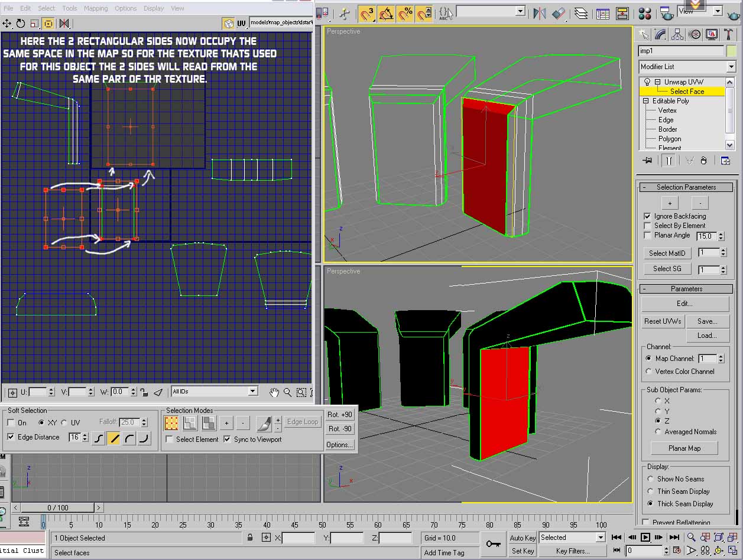The width and height of the screenshot is (743, 560).
Task: Select the Zoom magnifier tool
Action: [287, 392]
